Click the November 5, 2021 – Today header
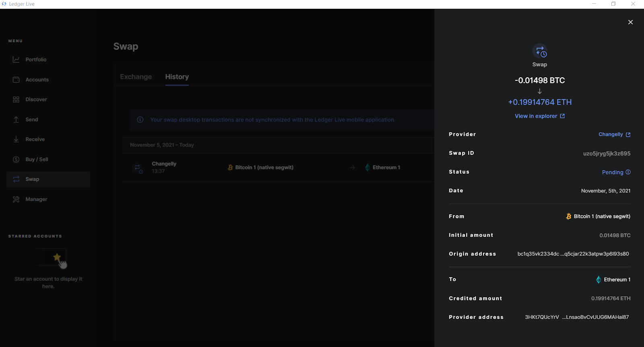 pos(162,145)
